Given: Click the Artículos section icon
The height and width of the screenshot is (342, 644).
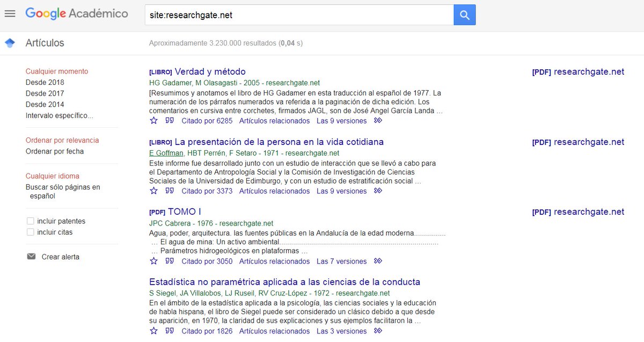Looking at the screenshot, I should tap(10, 43).
